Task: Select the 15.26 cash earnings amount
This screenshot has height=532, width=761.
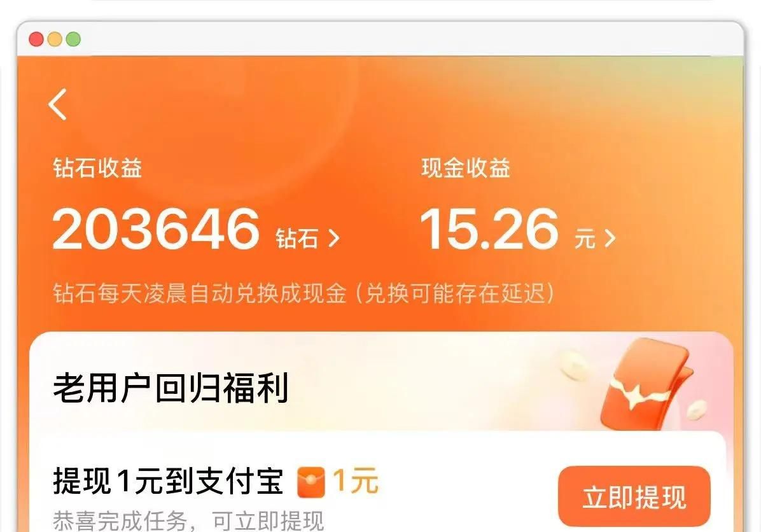Action: [489, 228]
